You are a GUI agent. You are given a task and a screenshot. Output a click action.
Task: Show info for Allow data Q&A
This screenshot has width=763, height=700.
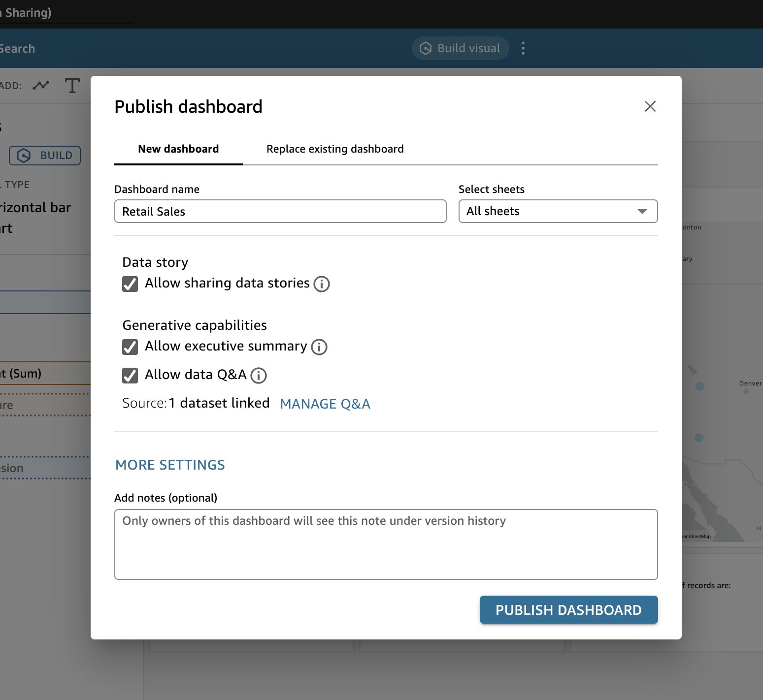259,376
